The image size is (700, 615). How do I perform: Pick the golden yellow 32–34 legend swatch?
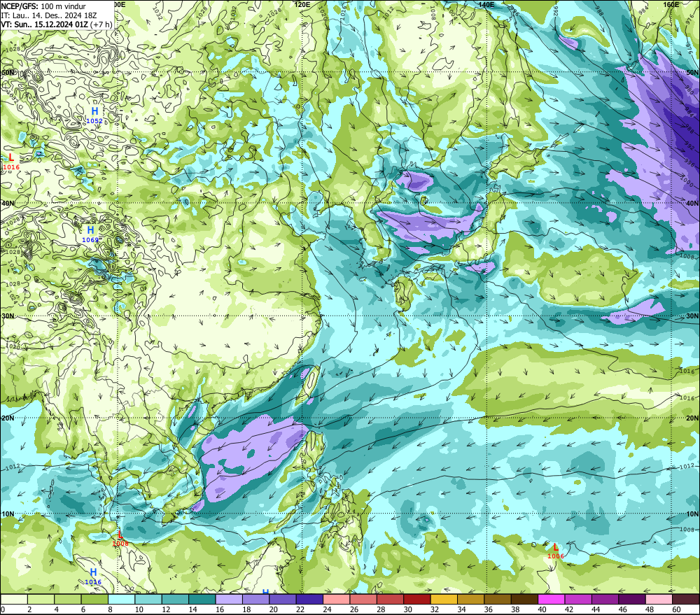[x=444, y=599]
